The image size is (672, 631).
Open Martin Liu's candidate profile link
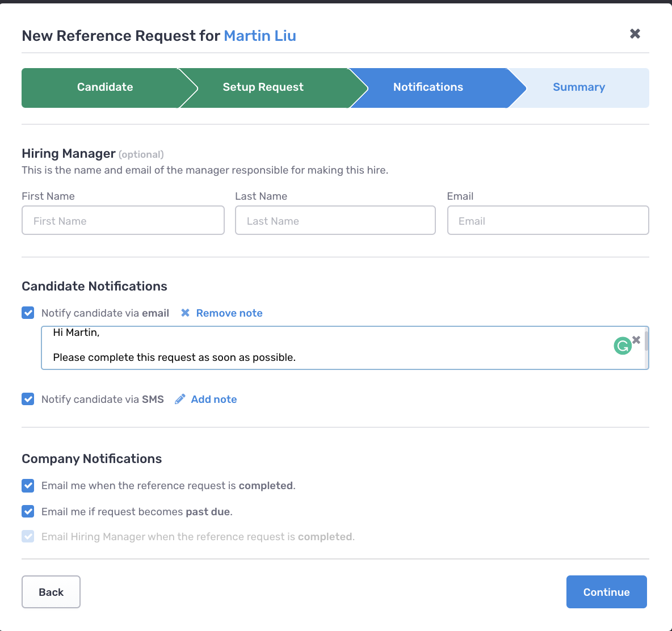[x=260, y=36]
